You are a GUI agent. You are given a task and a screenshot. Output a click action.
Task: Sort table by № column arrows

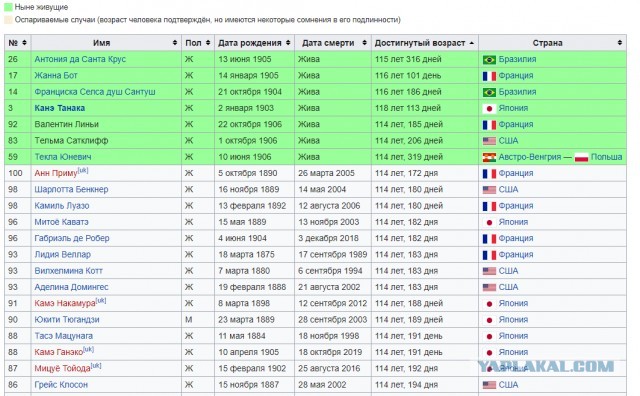click(24, 43)
